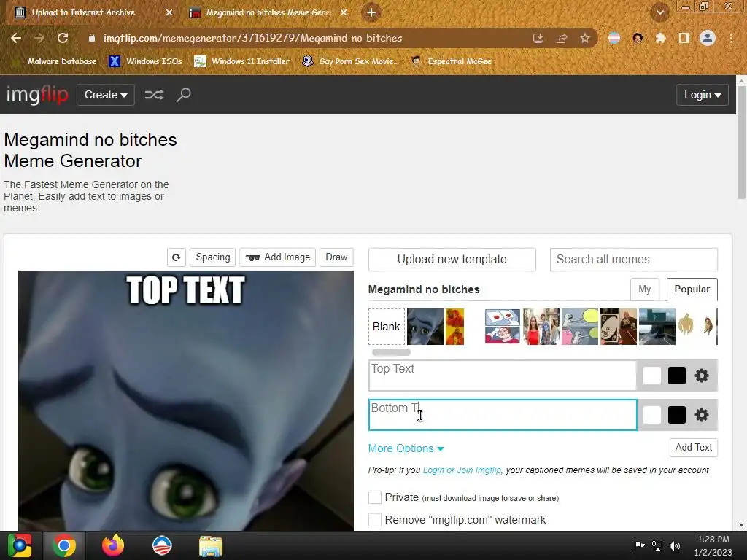Open the Windows ISOs bookmark
Screen dimensions: 747x560
pyautogui.click(x=146, y=61)
